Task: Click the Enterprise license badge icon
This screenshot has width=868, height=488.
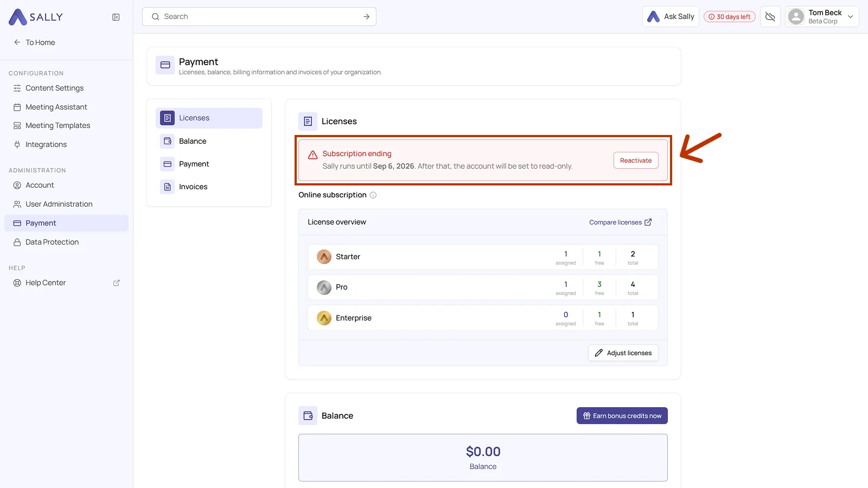Action: tap(324, 318)
